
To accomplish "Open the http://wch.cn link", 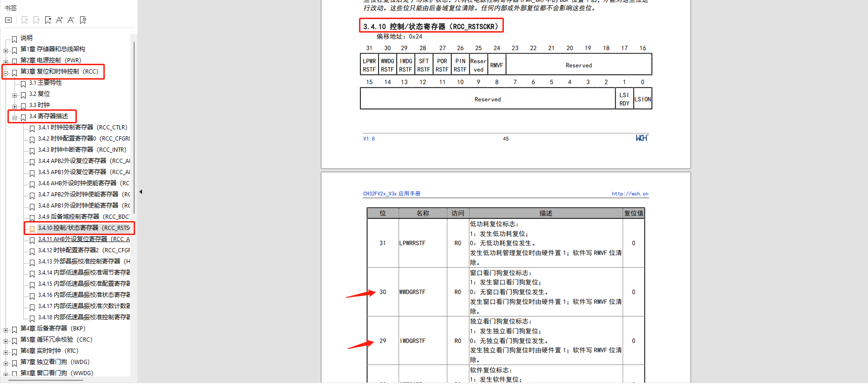I will point(630,194).
